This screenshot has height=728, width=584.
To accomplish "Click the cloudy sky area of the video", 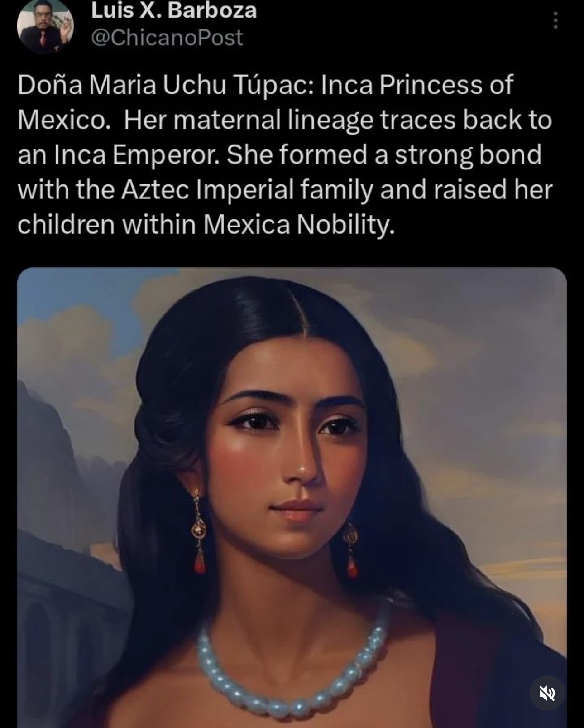I will [475, 362].
